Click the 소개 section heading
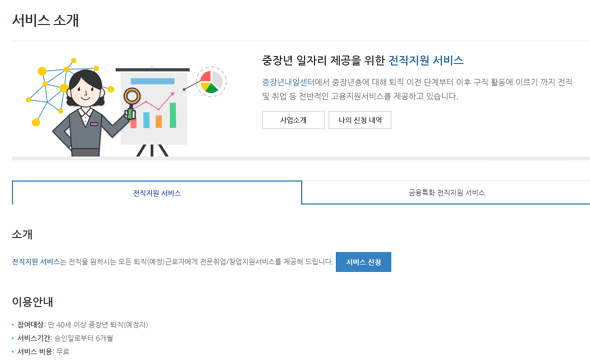The width and height of the screenshot is (590, 362). tap(22, 234)
